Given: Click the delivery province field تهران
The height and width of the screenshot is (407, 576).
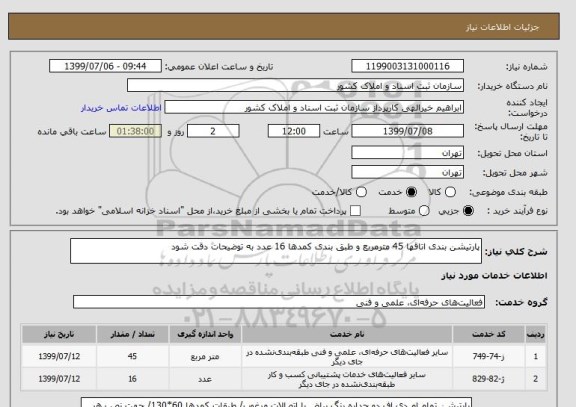Looking at the screenshot, I should [x=407, y=153].
